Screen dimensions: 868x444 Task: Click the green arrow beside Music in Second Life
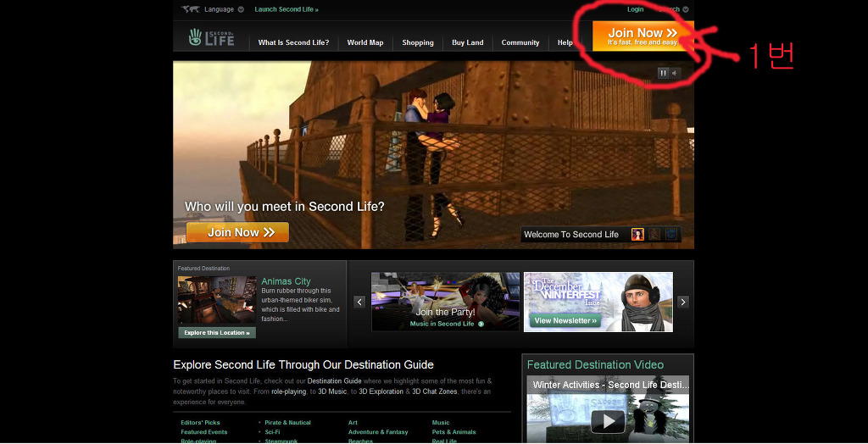click(481, 324)
